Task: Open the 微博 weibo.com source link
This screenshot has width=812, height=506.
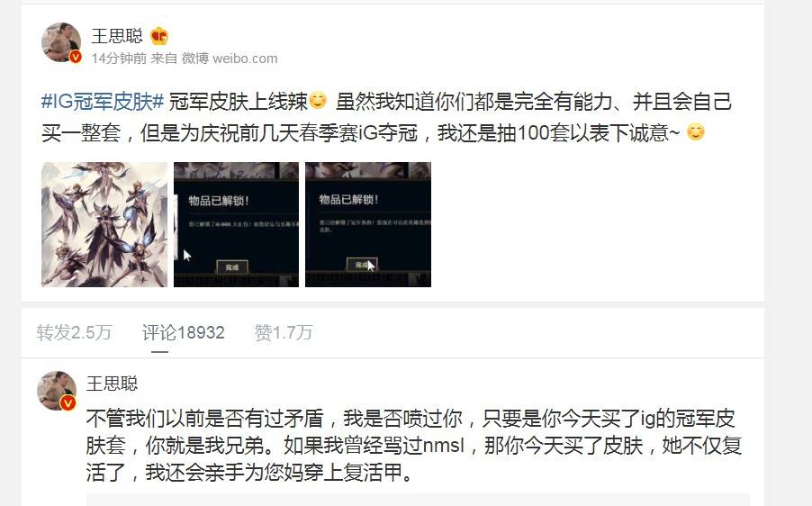Action: (x=230, y=59)
